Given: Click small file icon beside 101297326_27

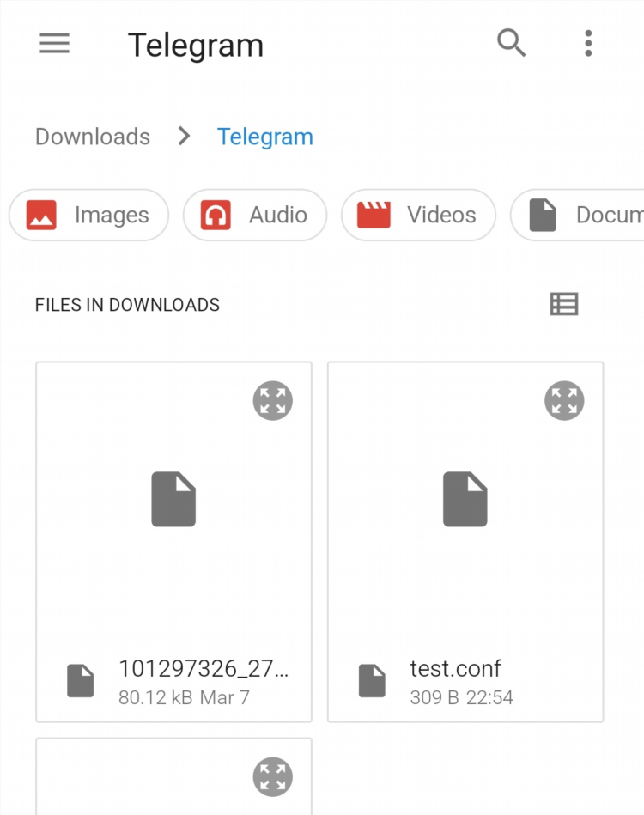Looking at the screenshot, I should pyautogui.click(x=81, y=680).
